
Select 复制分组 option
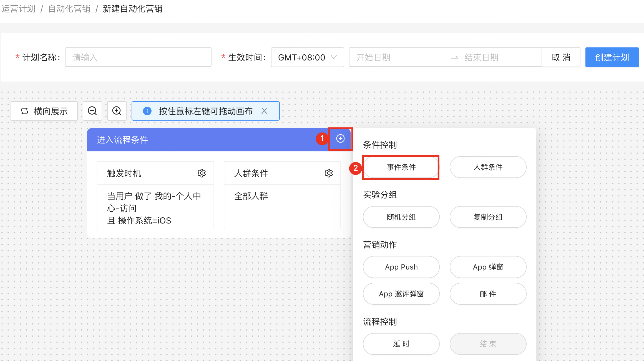(488, 217)
